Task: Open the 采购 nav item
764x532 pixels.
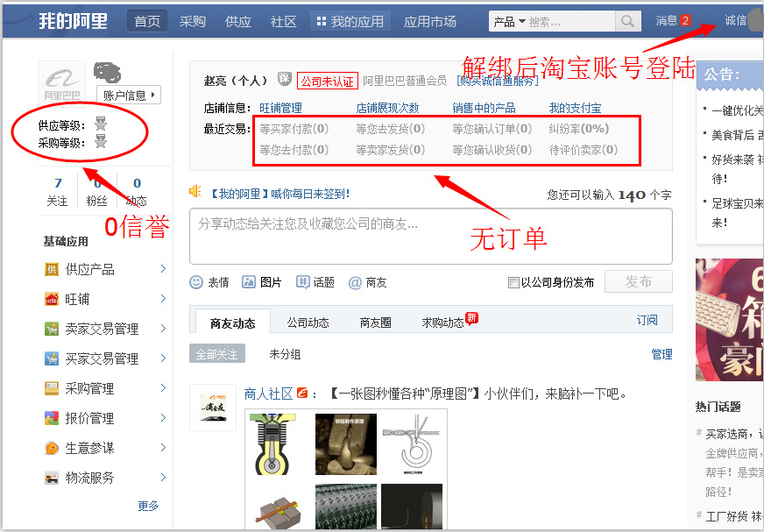Action: (193, 21)
